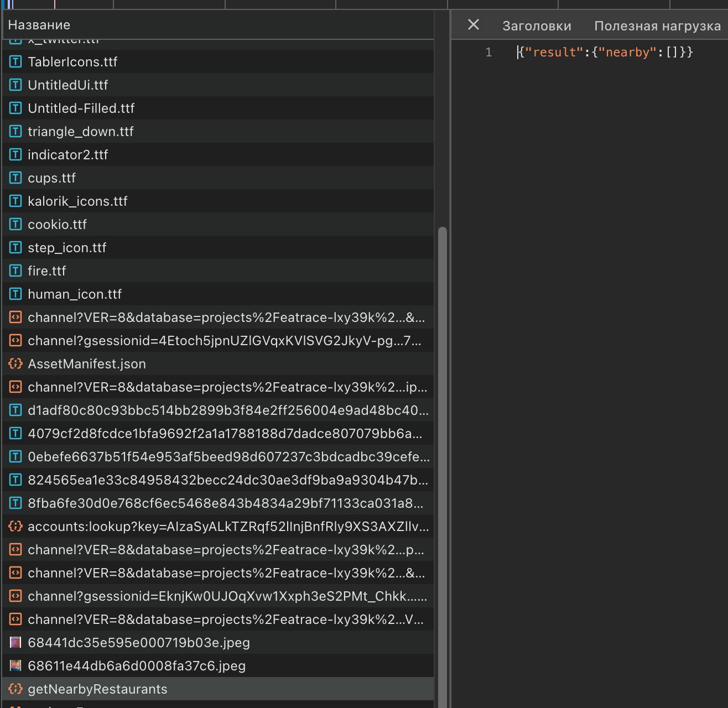Select the Untitled-Filled.ttf request
Image resolution: width=728 pixels, height=708 pixels.
[x=218, y=108]
